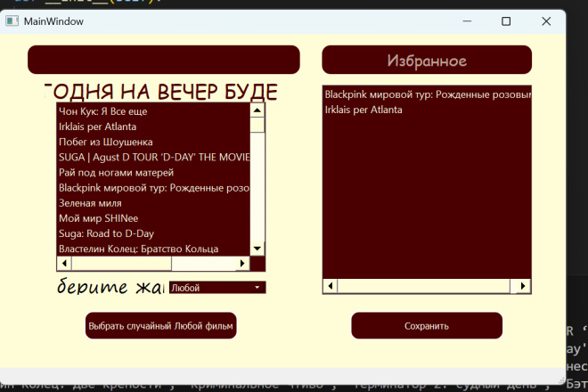
Task: Click the MainWindow app icon in title bar
Action: tap(12, 21)
